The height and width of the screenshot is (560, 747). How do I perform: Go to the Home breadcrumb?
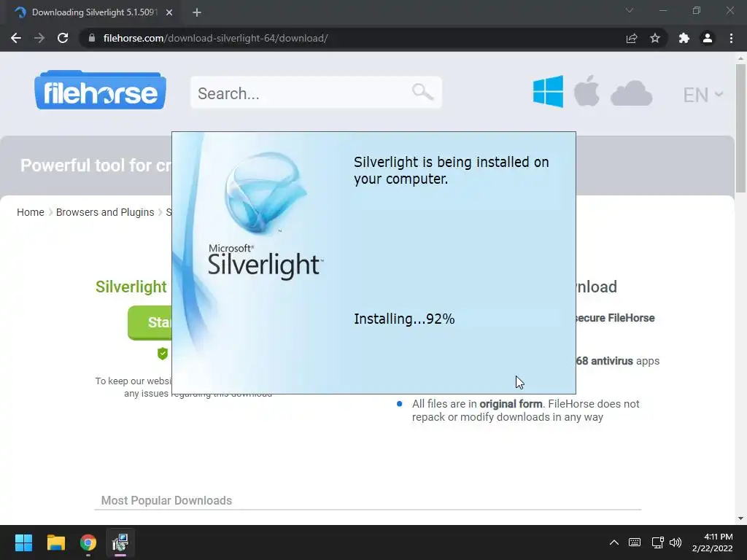(31, 212)
